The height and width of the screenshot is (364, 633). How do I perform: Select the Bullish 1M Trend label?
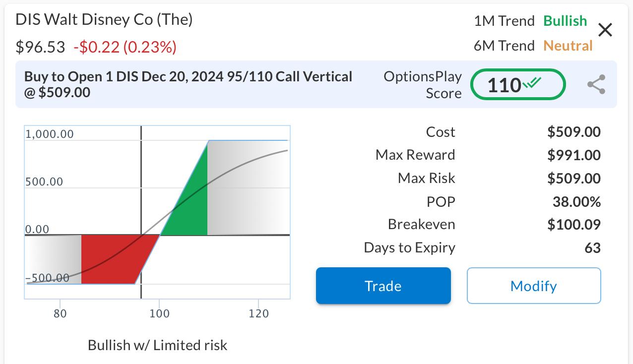coord(565,21)
